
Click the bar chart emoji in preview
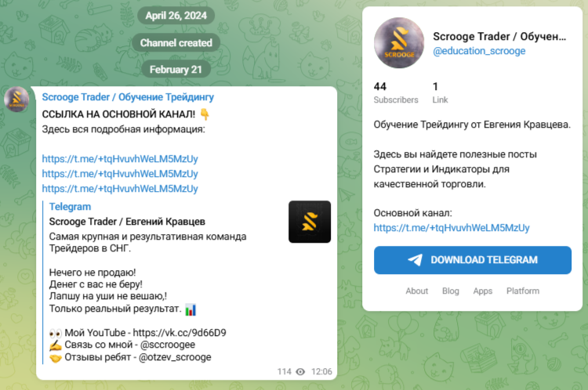(191, 309)
